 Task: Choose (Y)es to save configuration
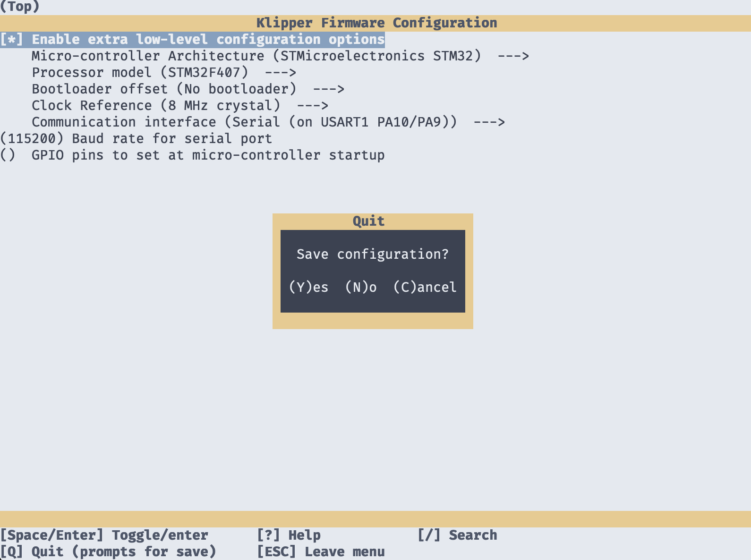coord(308,287)
